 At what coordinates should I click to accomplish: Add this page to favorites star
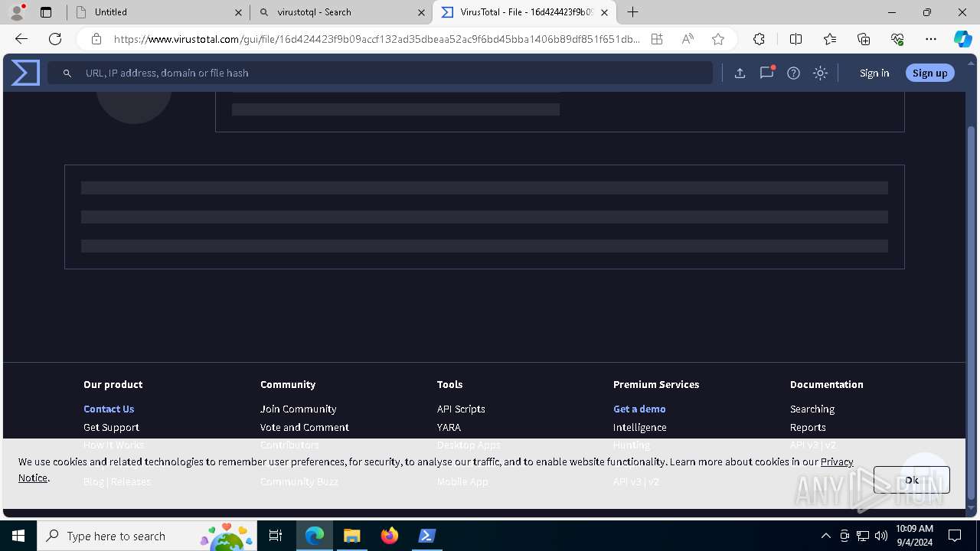click(x=717, y=39)
